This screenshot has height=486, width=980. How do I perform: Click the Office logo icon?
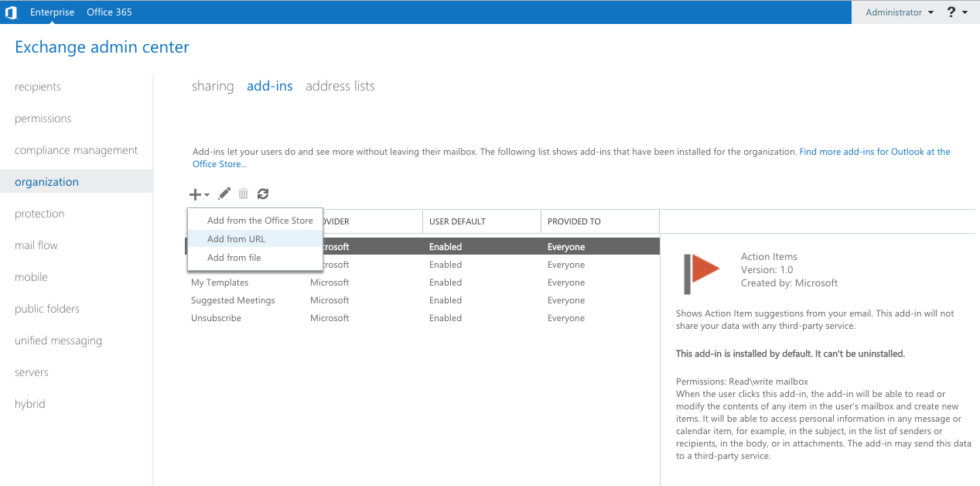(11, 12)
